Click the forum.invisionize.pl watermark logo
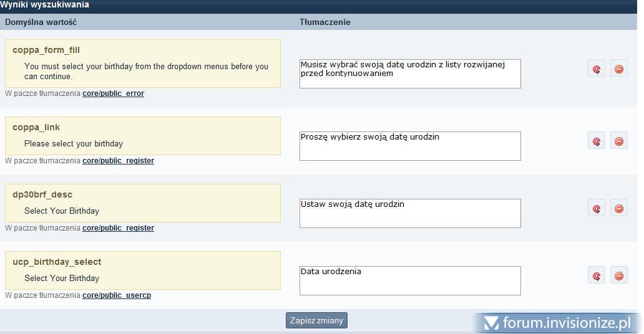Image resolution: width=644 pixels, height=334 pixels. coord(559,323)
